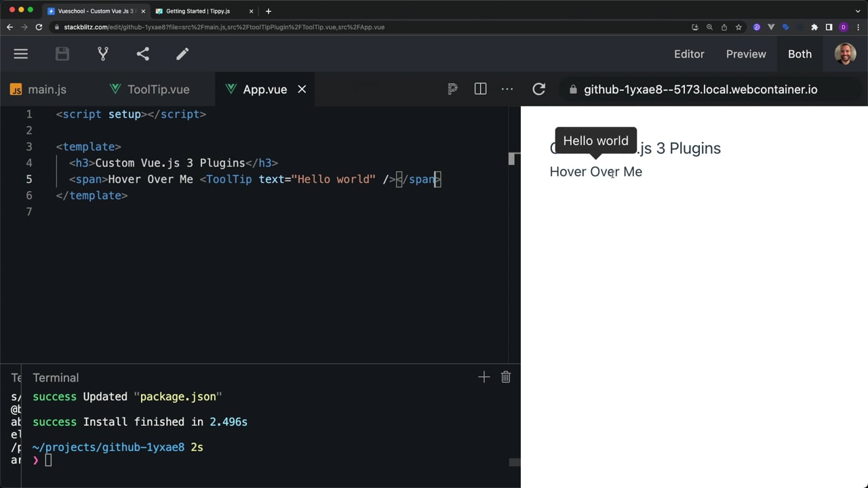Click the pencil edit project info icon
This screenshot has width=868, height=488.
pyautogui.click(x=182, y=54)
